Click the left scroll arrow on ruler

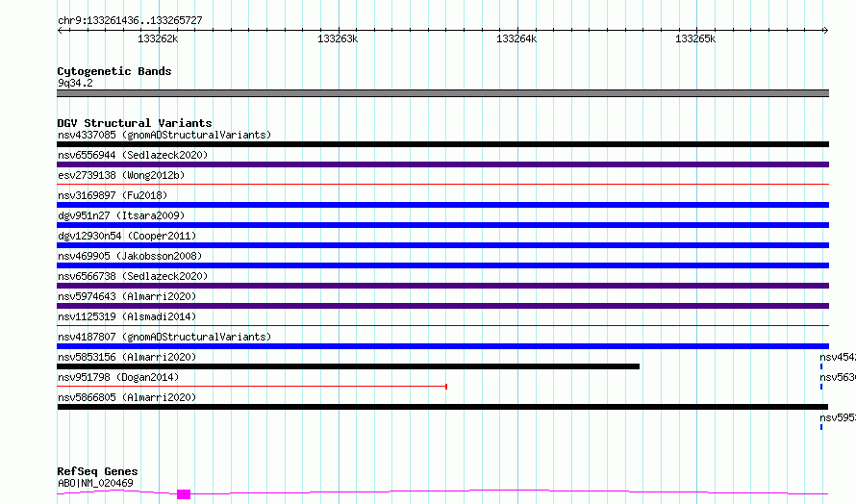point(60,30)
